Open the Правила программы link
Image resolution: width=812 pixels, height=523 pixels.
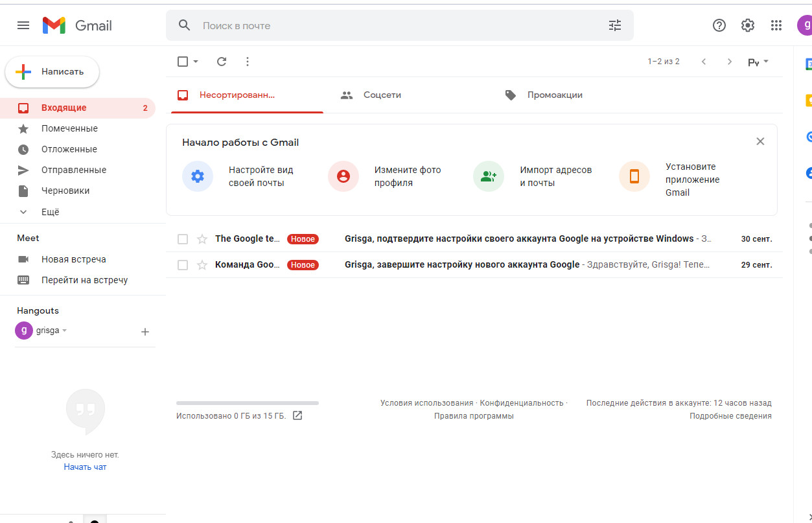[x=474, y=416]
